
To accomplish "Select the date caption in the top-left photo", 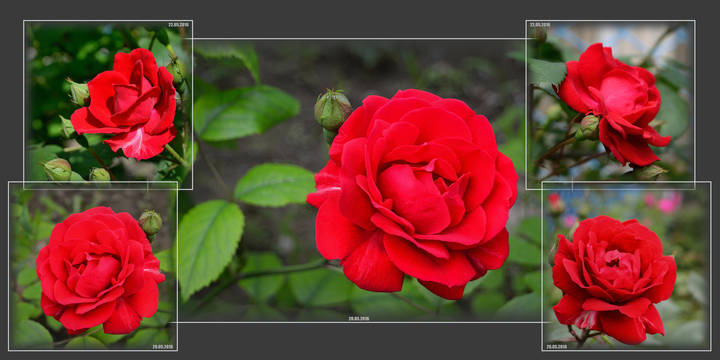I will (x=179, y=25).
